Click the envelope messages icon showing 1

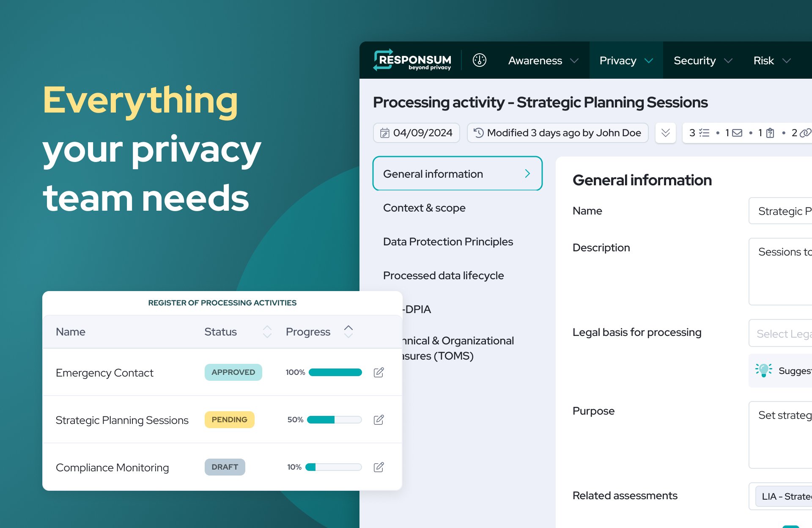tap(737, 133)
